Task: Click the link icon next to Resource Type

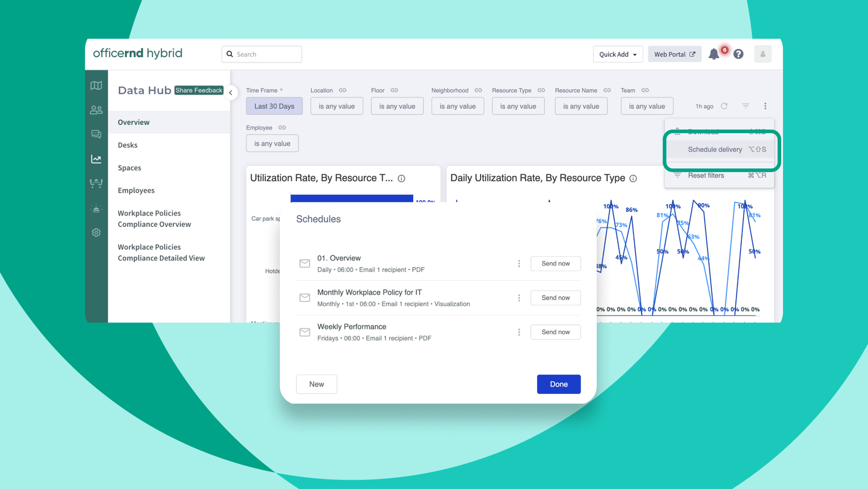Action: (x=541, y=91)
